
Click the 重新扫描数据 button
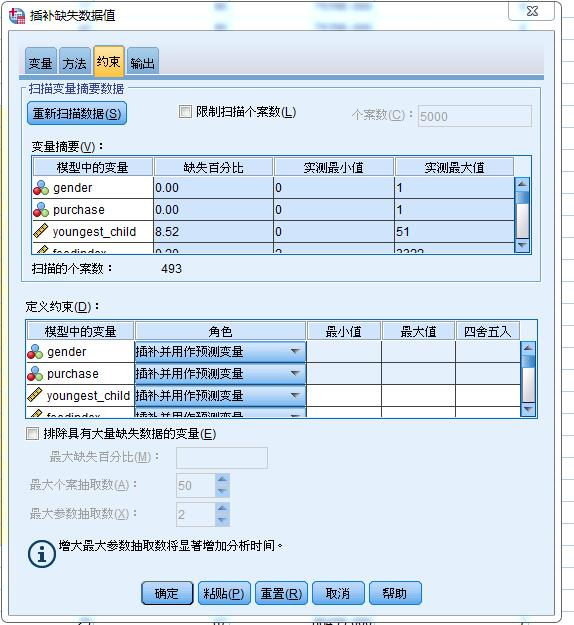77,114
